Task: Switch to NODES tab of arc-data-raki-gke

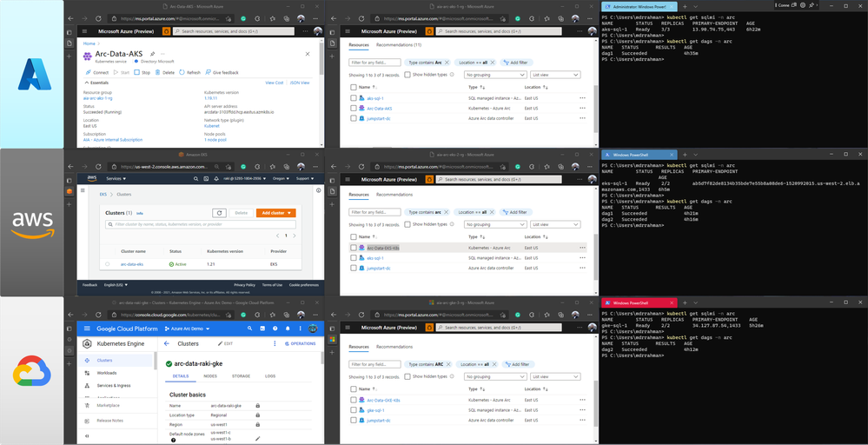Action: point(210,376)
